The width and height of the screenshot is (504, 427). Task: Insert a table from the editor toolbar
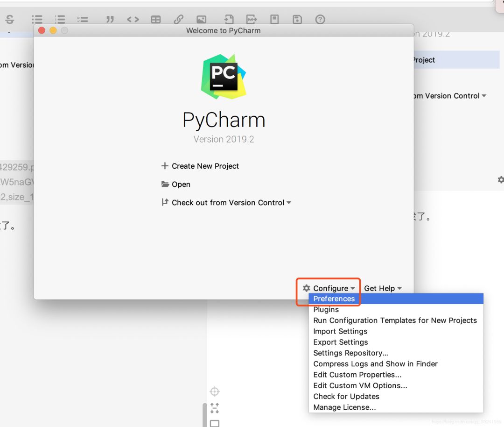pos(155,19)
